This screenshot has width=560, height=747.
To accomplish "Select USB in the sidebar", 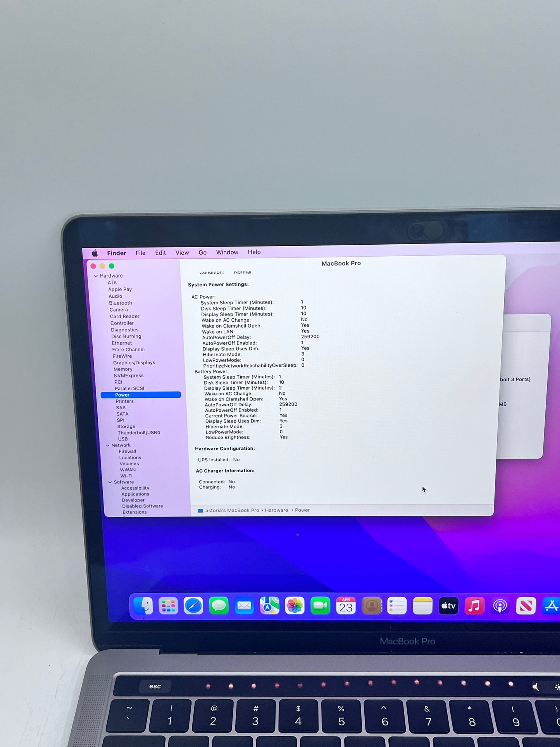I will pyautogui.click(x=122, y=439).
